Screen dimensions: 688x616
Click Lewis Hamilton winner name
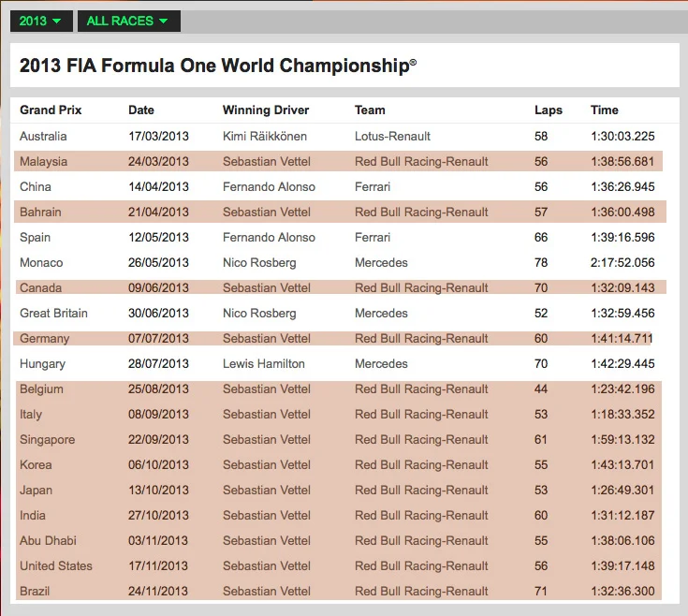coord(264,364)
